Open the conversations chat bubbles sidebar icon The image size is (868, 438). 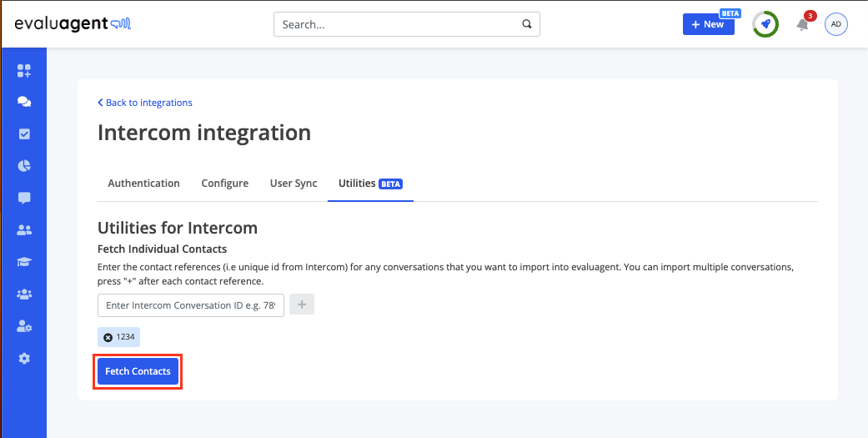24,102
